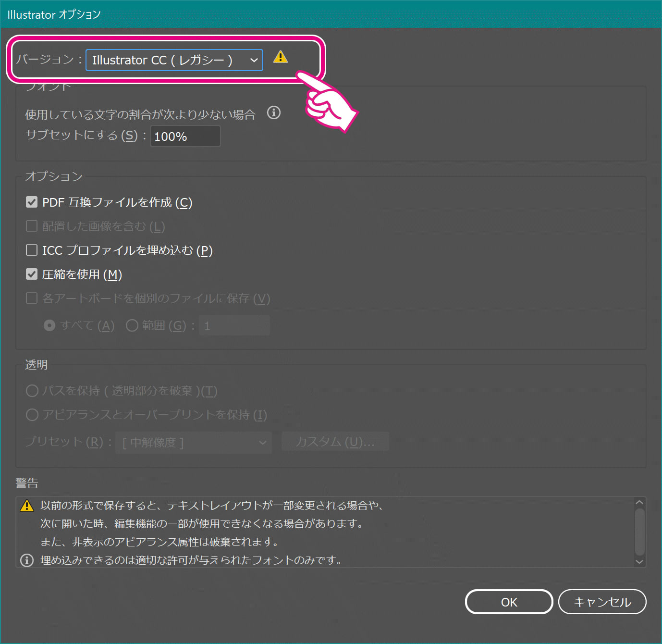Viewport: 662px width, 644px height.
Task: Uncheck PDF 互換ファイルを作成 checkbox
Action: point(32,202)
